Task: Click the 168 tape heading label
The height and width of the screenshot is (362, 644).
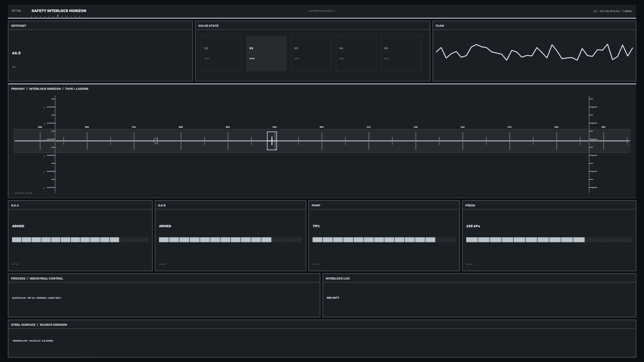Action: (463, 127)
